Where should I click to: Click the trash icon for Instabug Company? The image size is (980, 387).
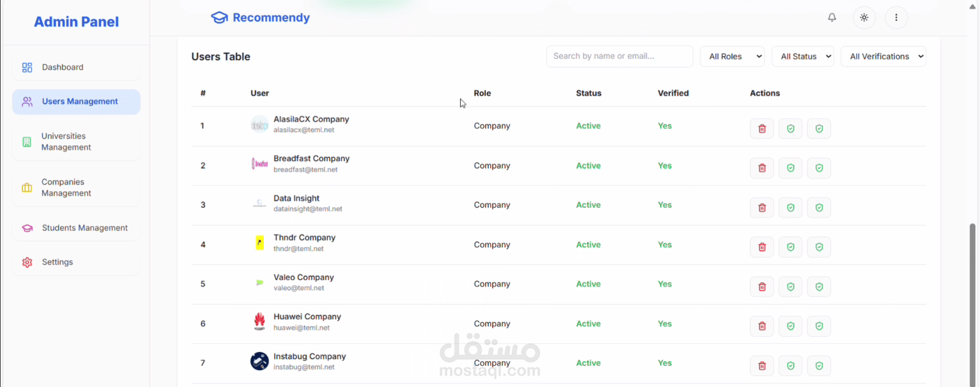(x=761, y=366)
